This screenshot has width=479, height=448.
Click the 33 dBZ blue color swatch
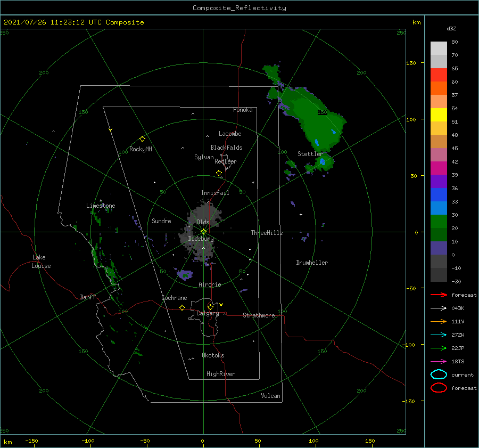(x=439, y=208)
